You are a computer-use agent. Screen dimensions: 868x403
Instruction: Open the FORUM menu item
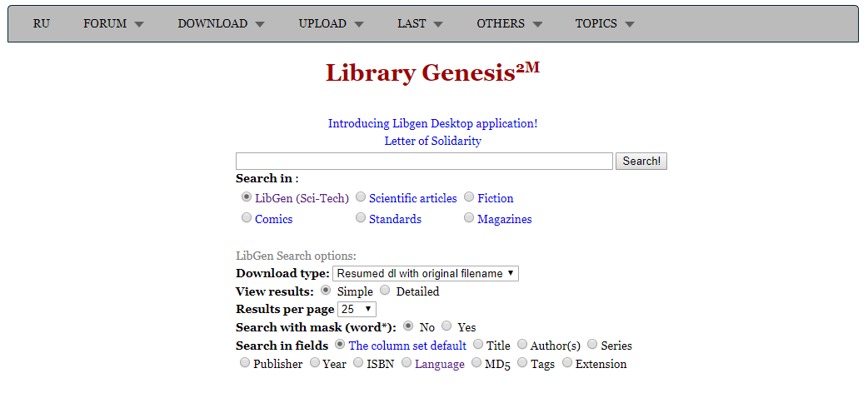(105, 24)
